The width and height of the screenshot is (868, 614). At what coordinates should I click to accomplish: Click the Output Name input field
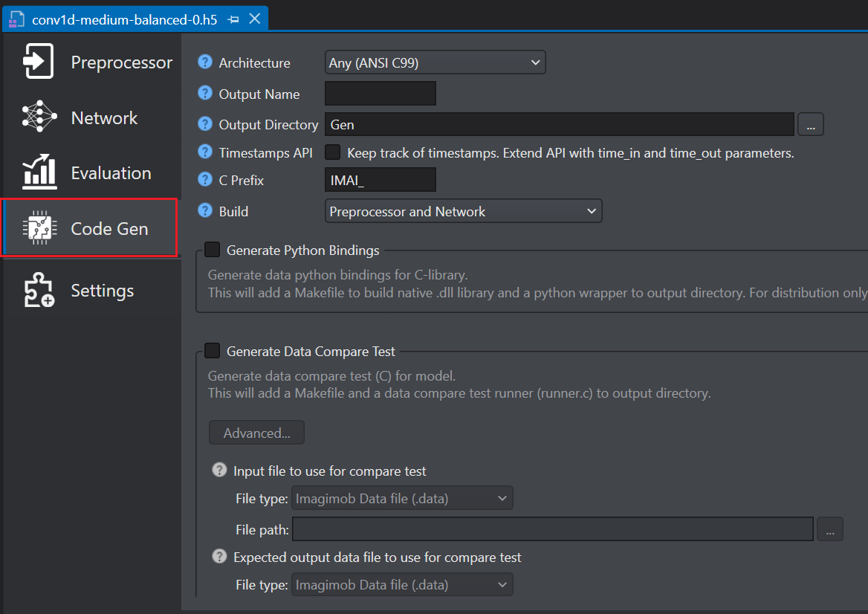pyautogui.click(x=380, y=94)
